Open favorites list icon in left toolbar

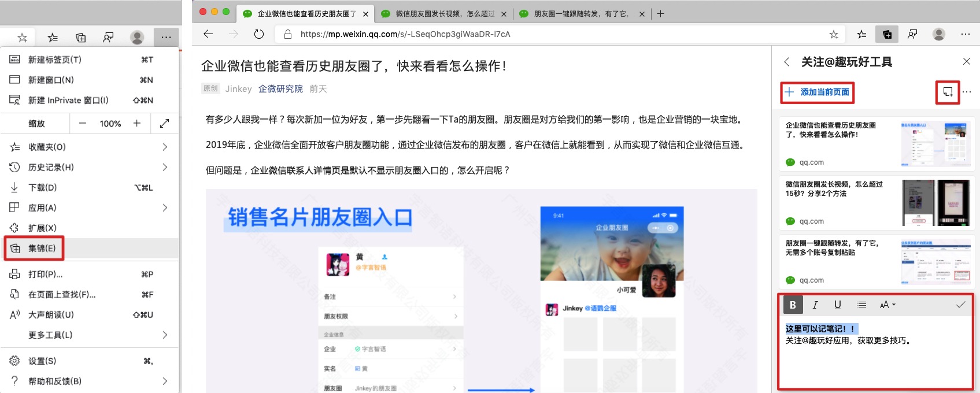[x=53, y=38]
